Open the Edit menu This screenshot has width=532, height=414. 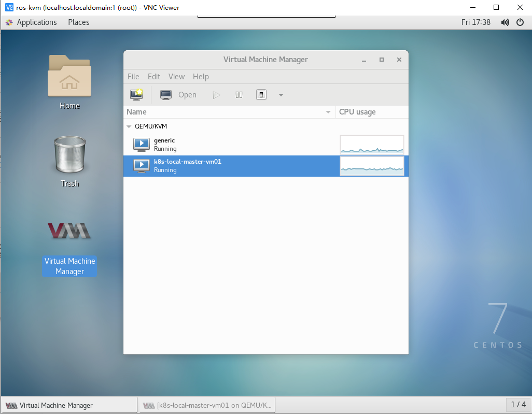pos(153,77)
